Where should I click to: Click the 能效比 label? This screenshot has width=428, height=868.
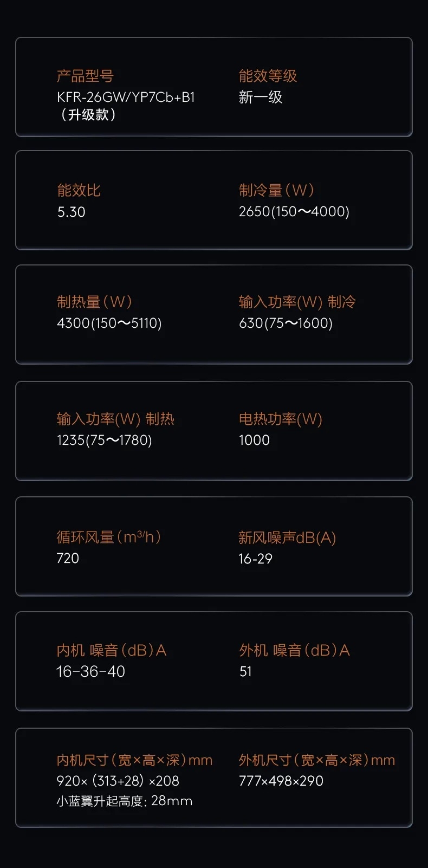(79, 191)
